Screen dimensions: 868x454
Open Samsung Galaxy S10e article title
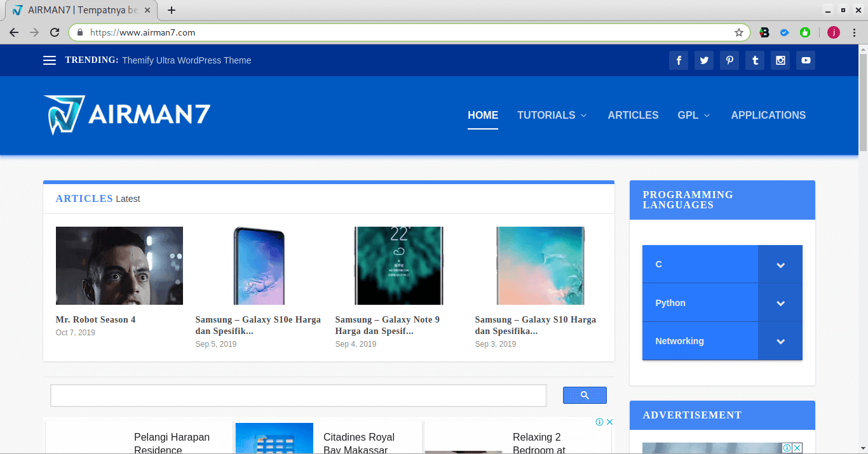[x=258, y=325]
